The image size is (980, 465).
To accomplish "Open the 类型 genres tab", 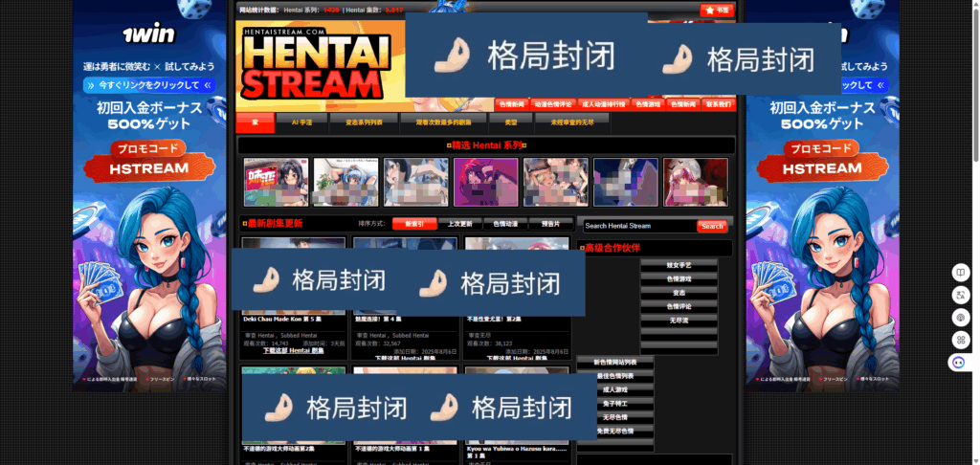I will [x=511, y=123].
